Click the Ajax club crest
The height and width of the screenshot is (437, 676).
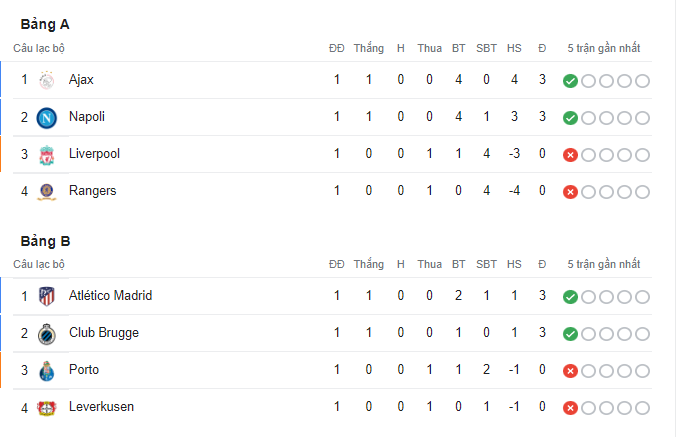[47, 80]
